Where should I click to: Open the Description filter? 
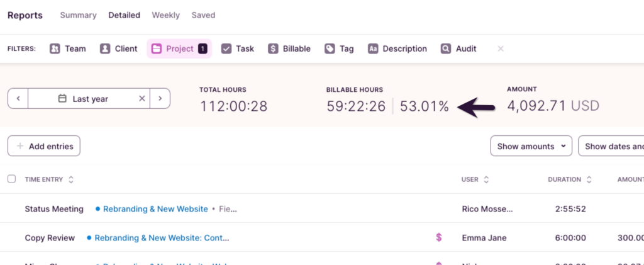[397, 48]
